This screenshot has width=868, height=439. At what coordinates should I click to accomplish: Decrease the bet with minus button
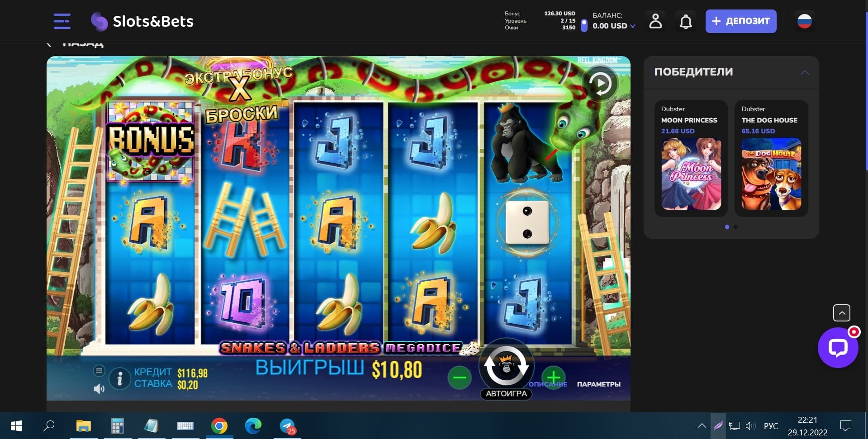point(459,378)
